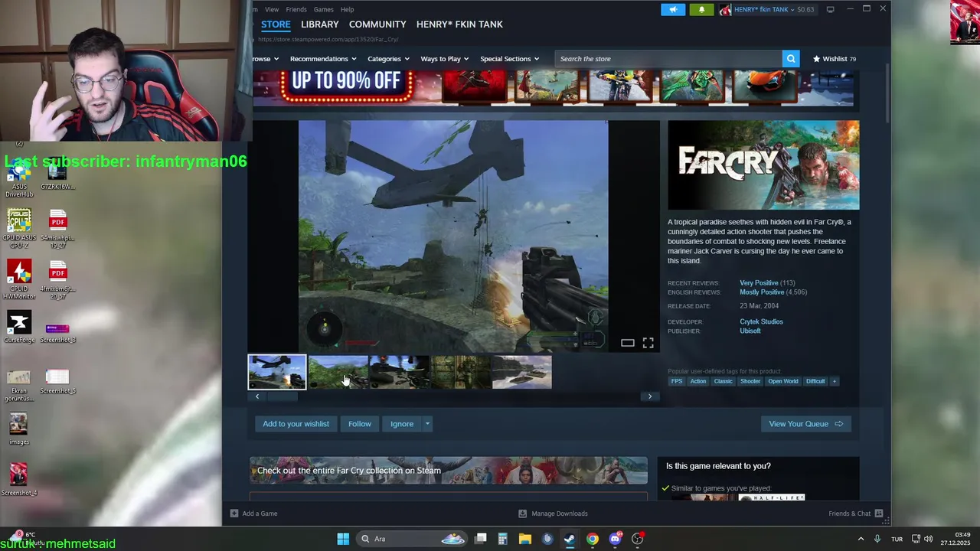Open Ubisoft publisher link
Viewport: 980px width, 551px height.
pos(750,331)
